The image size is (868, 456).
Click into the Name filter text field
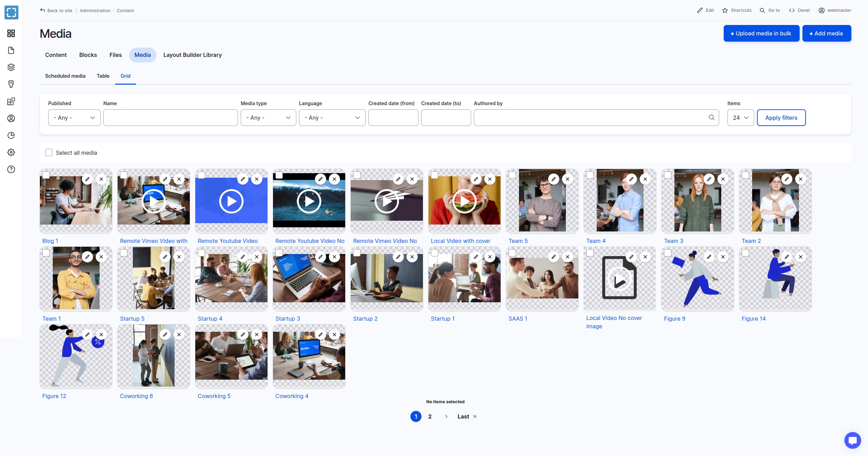170,118
